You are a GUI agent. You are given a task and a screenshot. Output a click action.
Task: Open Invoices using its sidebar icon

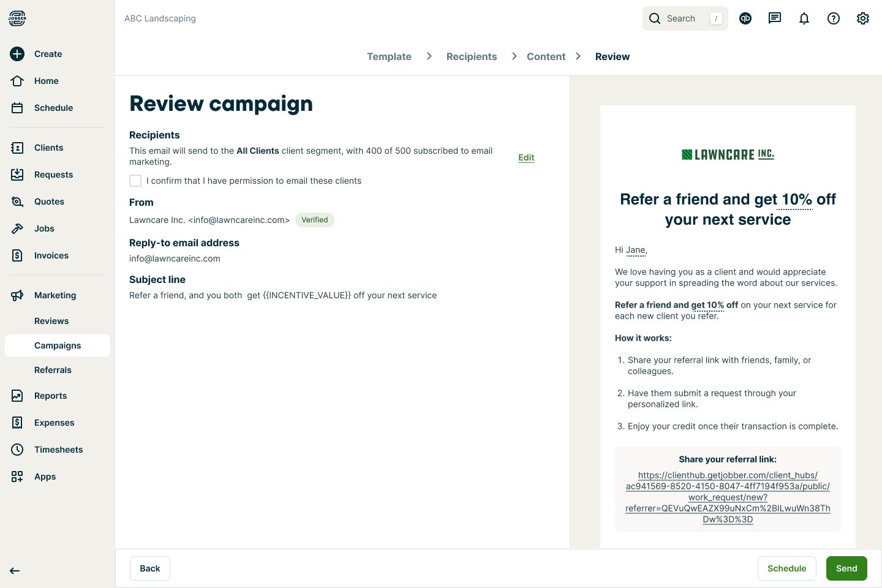(17, 255)
